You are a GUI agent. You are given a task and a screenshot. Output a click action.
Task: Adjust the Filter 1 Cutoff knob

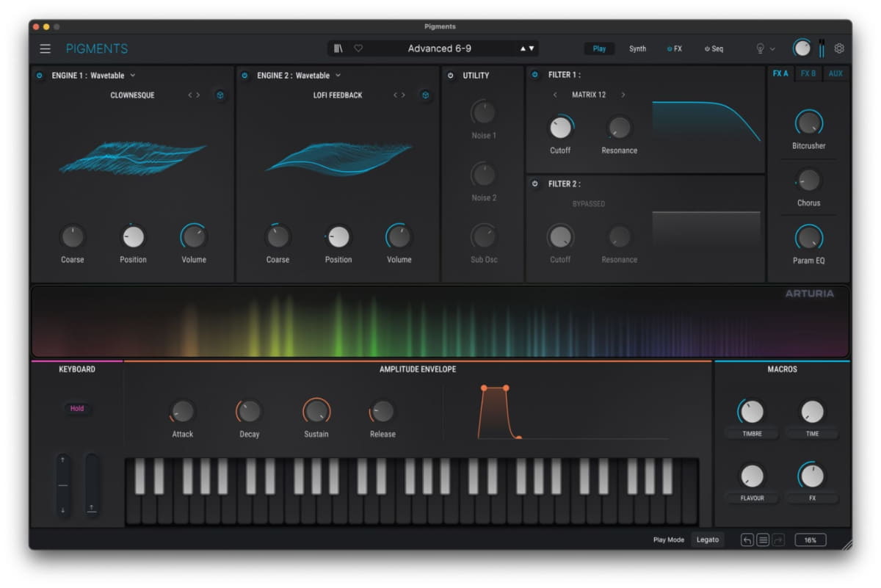(560, 128)
